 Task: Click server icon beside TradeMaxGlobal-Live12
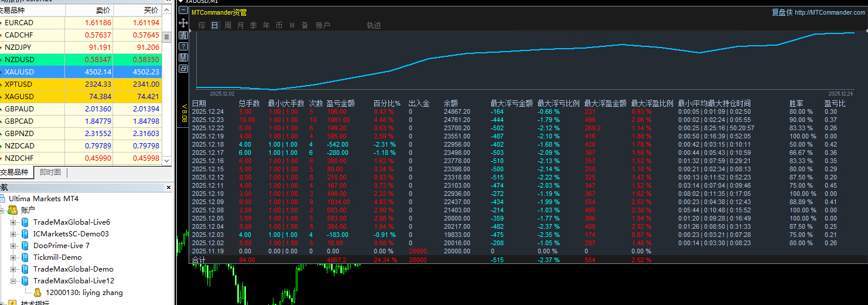(25, 280)
